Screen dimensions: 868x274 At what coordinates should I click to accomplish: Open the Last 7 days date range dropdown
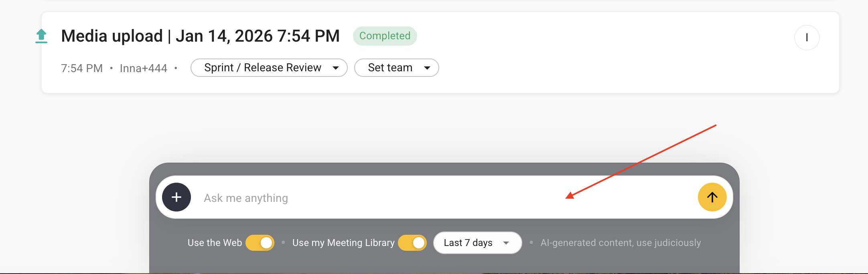point(477,243)
